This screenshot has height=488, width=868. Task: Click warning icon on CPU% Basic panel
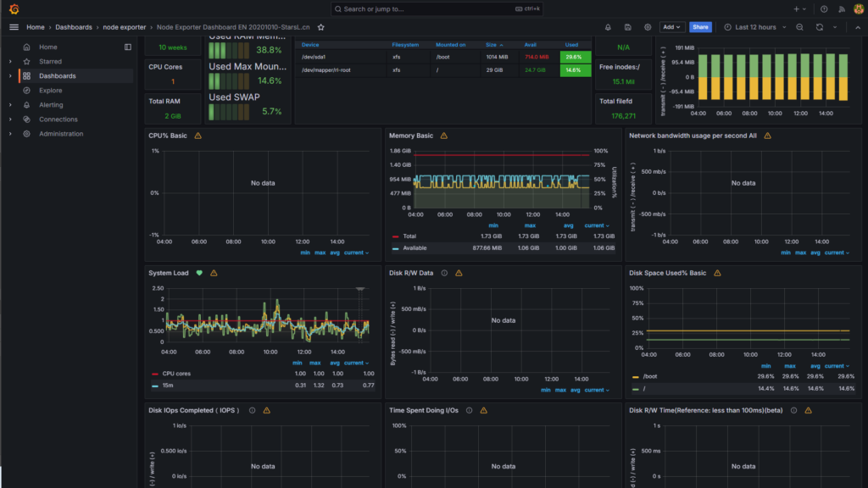point(198,136)
